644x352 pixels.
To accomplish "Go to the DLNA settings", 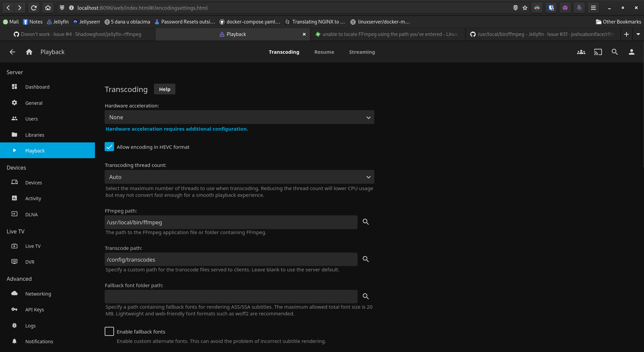I will (x=32, y=214).
